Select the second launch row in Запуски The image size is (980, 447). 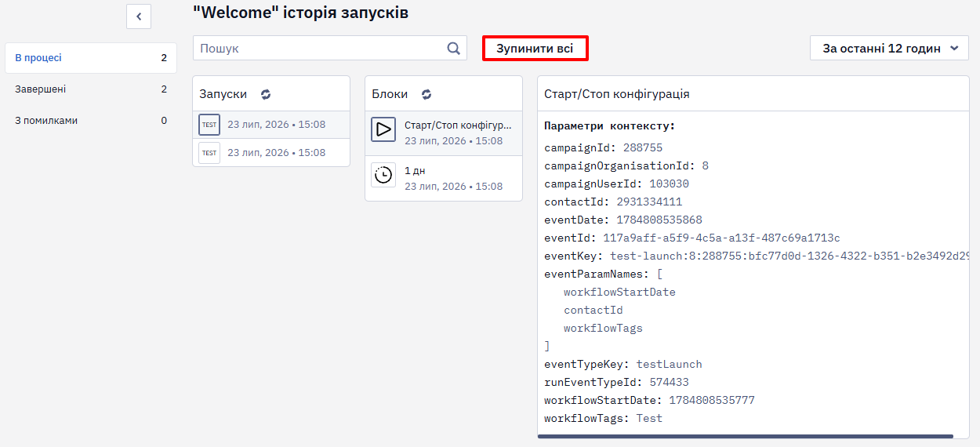pyautogui.click(x=271, y=153)
